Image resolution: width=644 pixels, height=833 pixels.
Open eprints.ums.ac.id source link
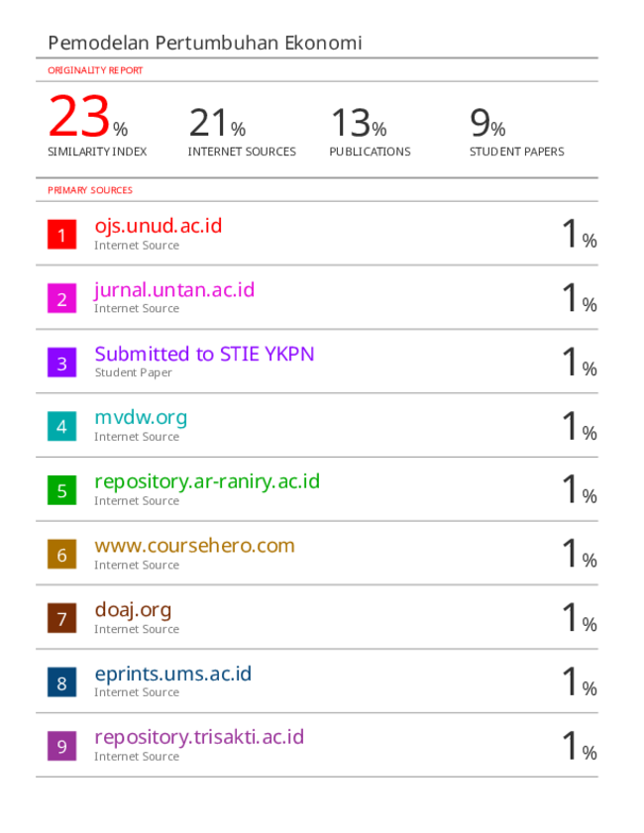point(173,674)
